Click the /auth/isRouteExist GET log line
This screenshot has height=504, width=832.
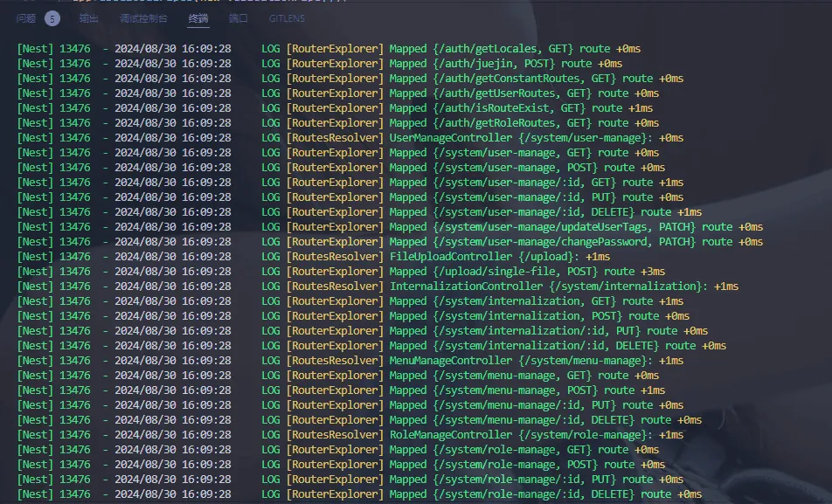(x=336, y=108)
